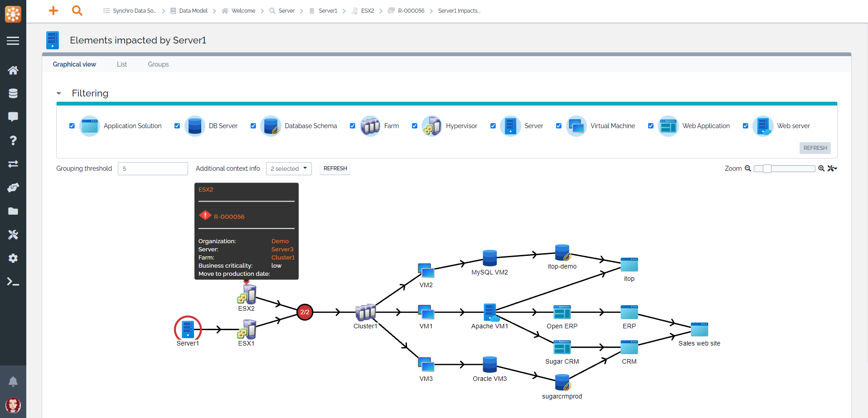Click the REFRESH button beside context info
Image resolution: width=868 pixels, height=418 pixels.
(335, 168)
